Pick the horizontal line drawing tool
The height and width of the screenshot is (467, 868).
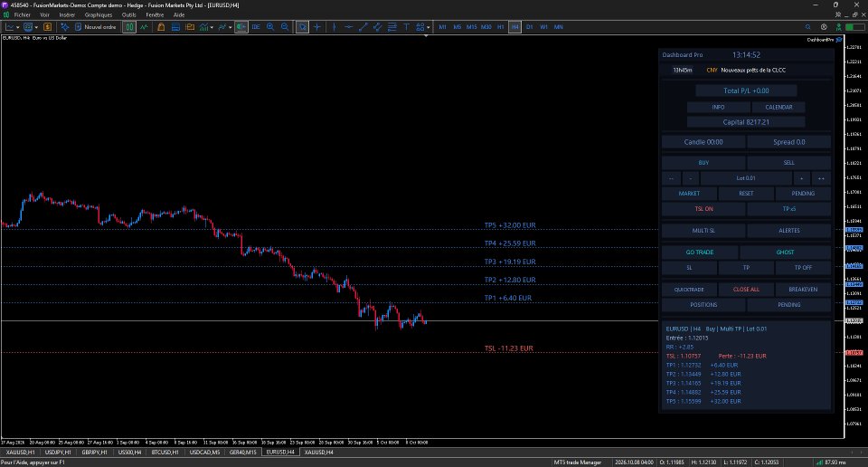coord(348,26)
